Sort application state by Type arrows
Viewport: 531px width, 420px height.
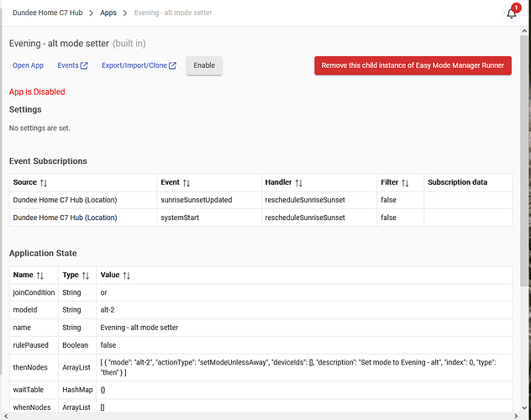coord(86,276)
